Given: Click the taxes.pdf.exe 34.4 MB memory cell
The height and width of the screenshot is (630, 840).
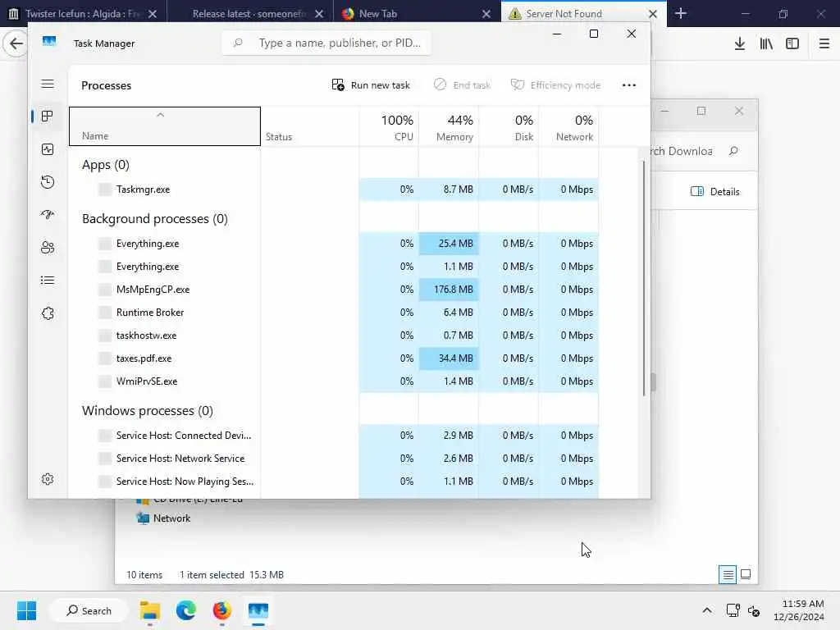Looking at the screenshot, I should (x=449, y=359).
